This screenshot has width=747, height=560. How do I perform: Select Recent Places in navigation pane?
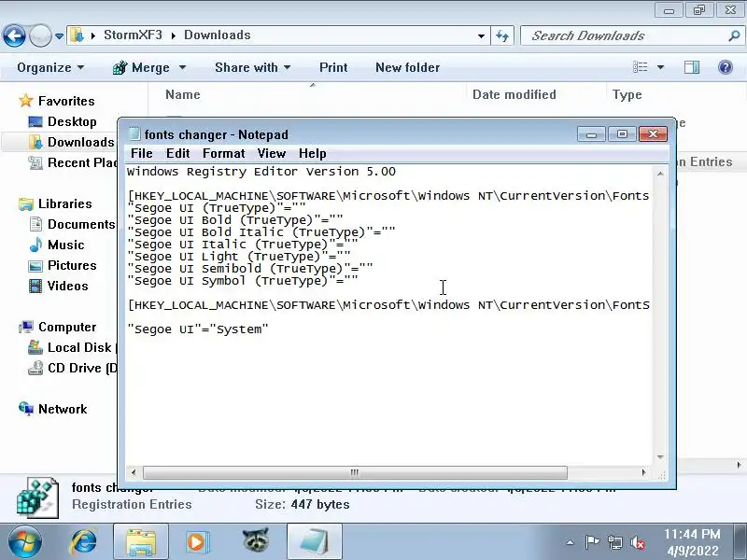pos(82,162)
